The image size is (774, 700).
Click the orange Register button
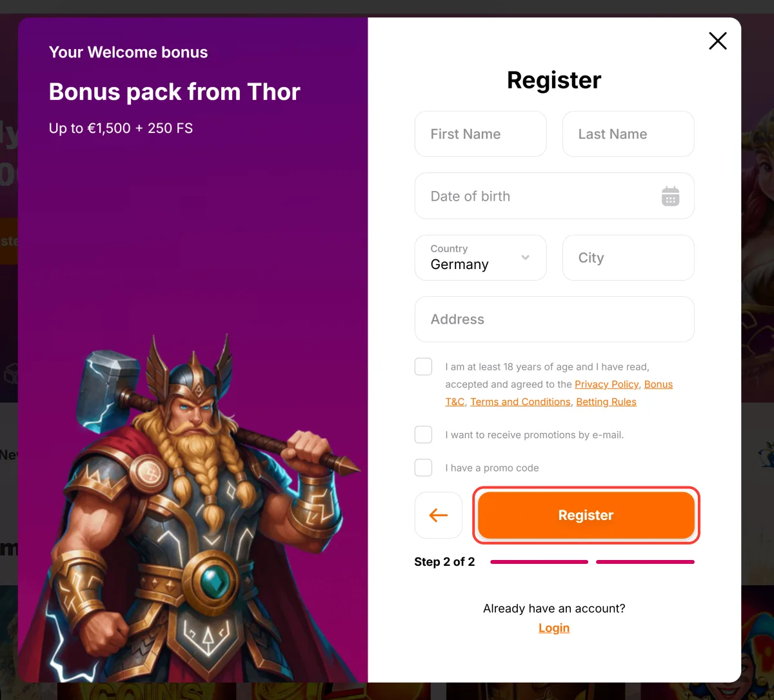tap(586, 515)
